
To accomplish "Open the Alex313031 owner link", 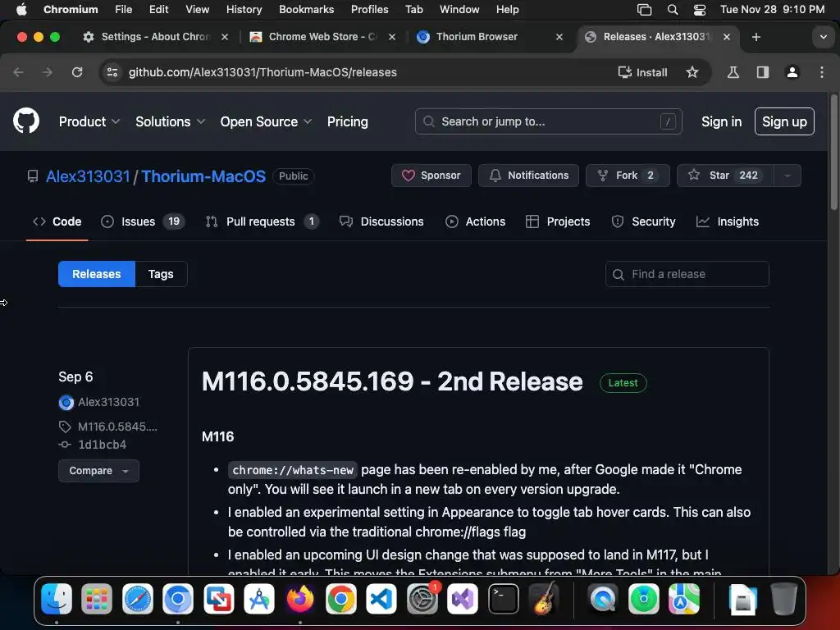I will pos(88,176).
